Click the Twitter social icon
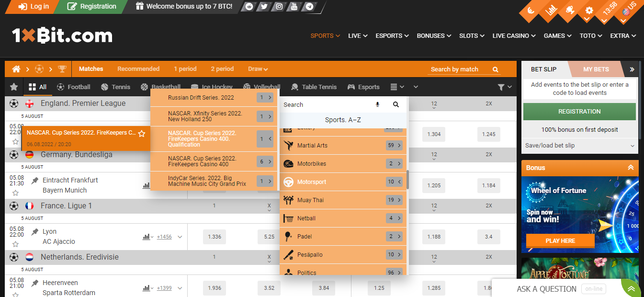 [264, 7]
